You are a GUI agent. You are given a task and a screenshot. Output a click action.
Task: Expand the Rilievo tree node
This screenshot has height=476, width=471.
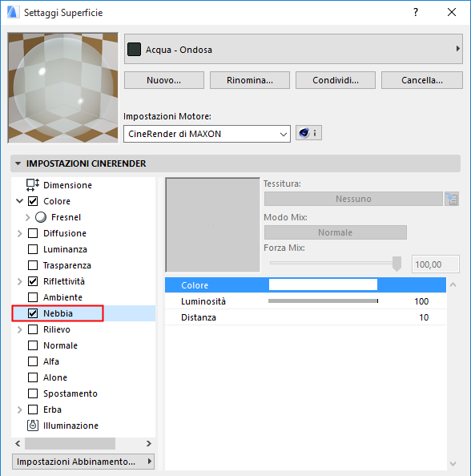tap(20, 329)
